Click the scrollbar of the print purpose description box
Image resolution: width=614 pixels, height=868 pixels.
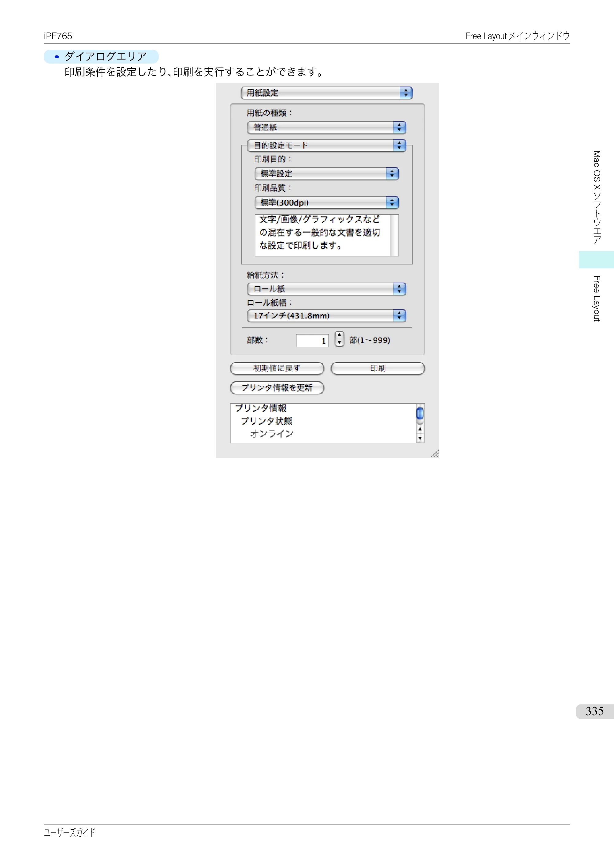[x=394, y=235]
